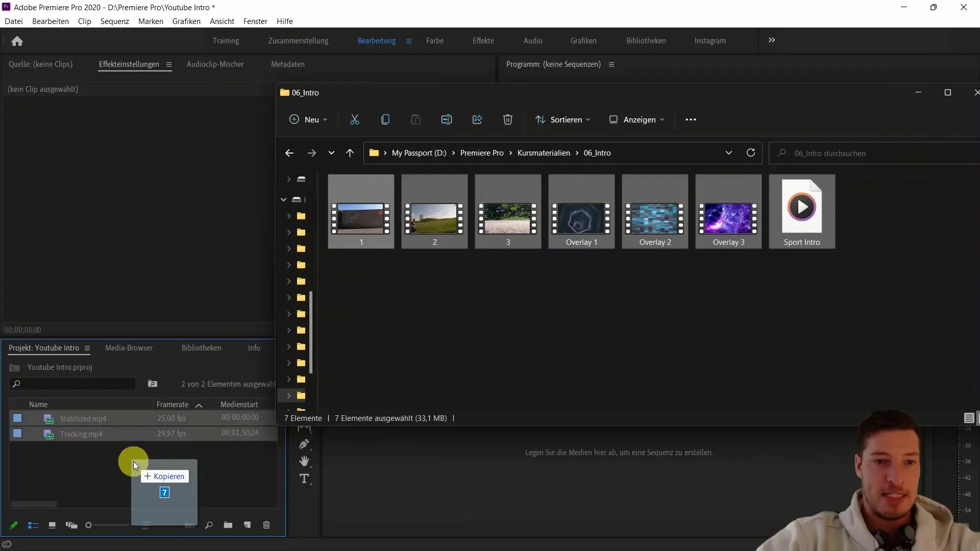Select the Hand tool icon
980x551 pixels.
coord(305,461)
